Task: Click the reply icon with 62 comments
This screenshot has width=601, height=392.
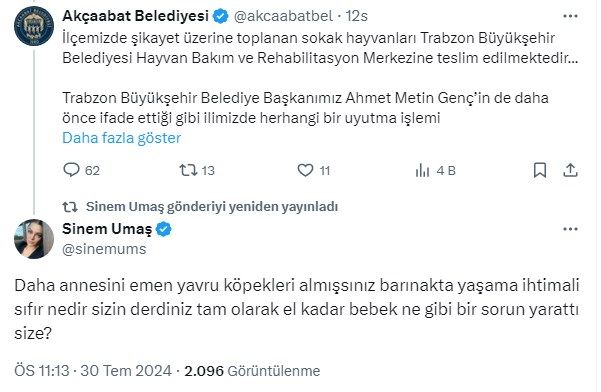Action: click(x=71, y=170)
